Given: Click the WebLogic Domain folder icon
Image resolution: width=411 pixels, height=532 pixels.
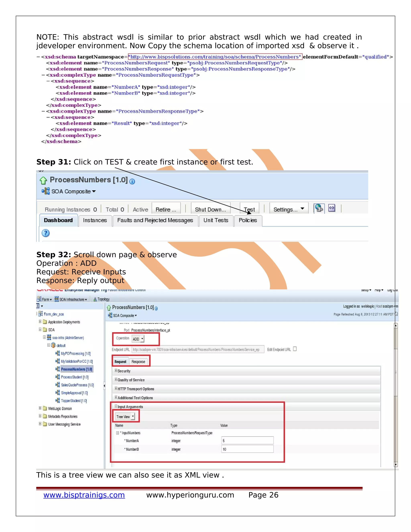Looking at the screenshot, I should pos(45,408).
